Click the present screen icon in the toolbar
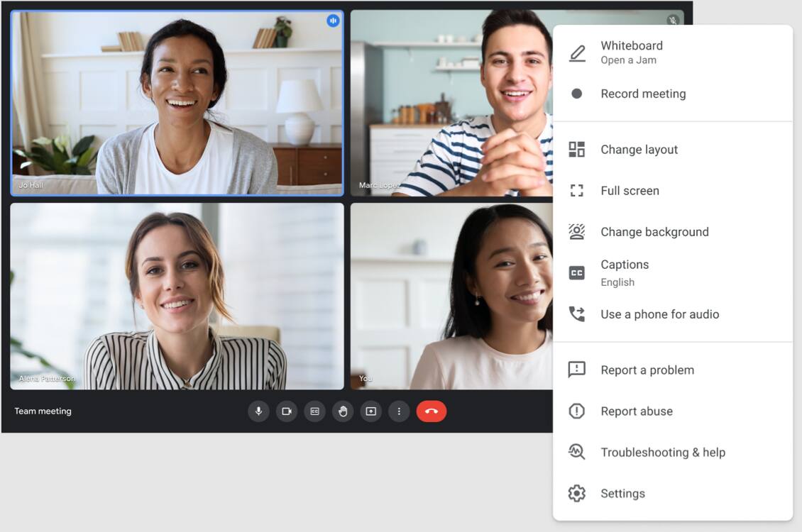The image size is (802, 532). [370, 411]
